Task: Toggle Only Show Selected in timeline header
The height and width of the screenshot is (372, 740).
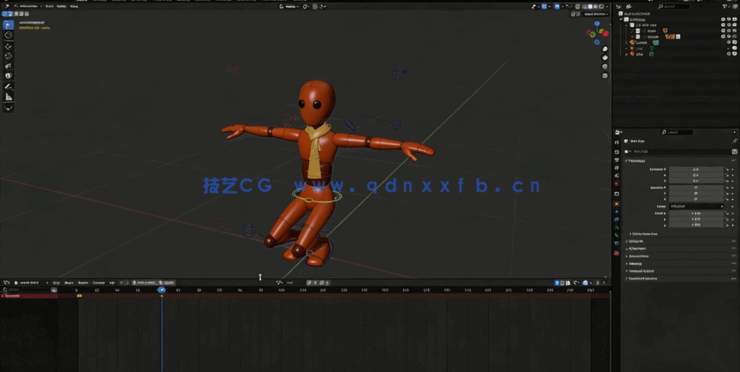Action: pos(557,283)
